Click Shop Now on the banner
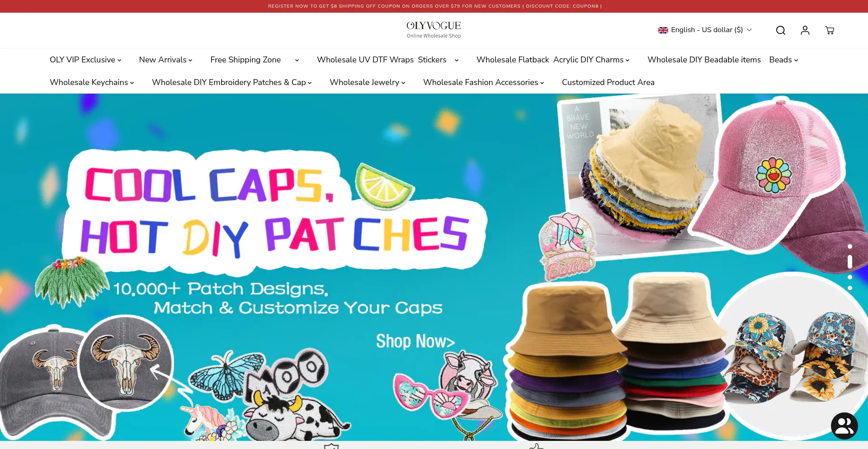 click(x=415, y=341)
